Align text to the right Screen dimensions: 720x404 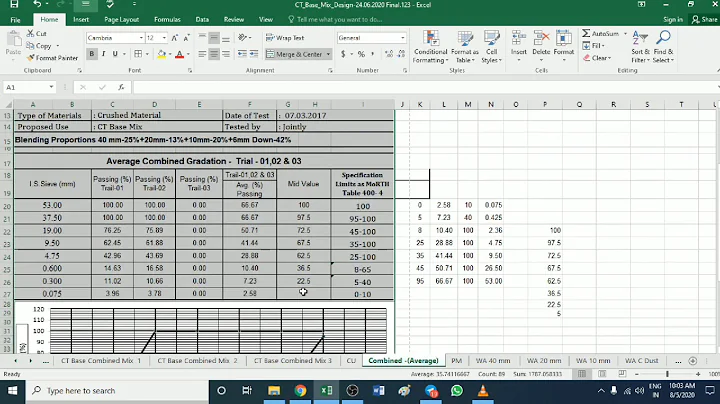point(226,54)
